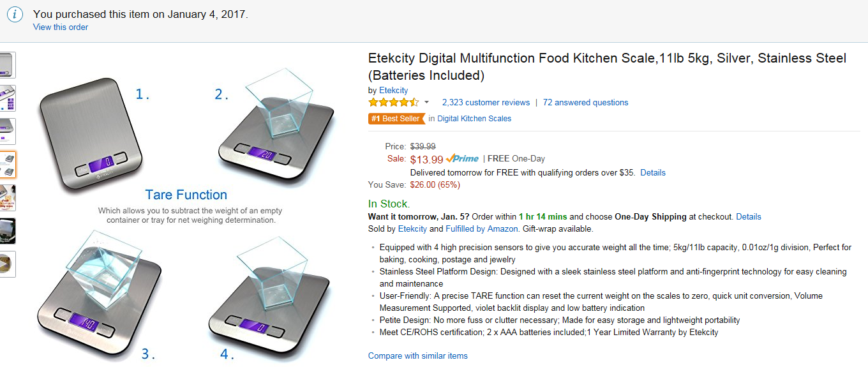
Task: Select the first product thumbnail at the top
Action: pos(7,64)
